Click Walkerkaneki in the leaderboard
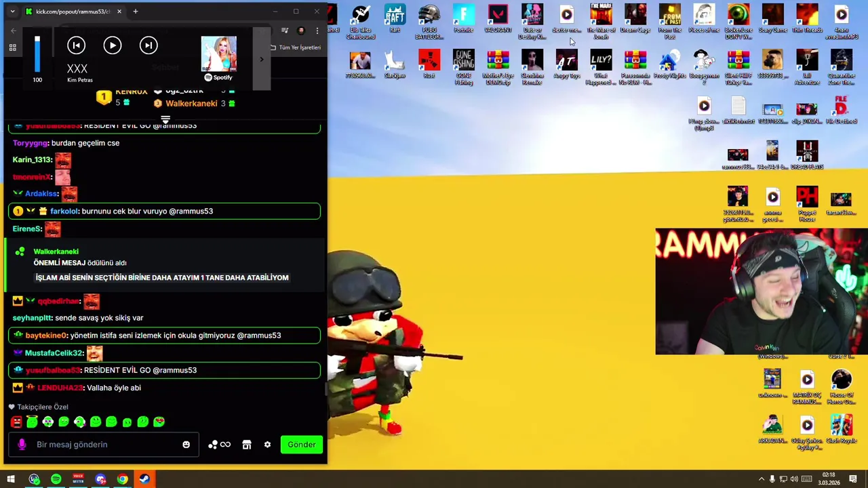This screenshot has width=868, height=488. click(x=191, y=103)
